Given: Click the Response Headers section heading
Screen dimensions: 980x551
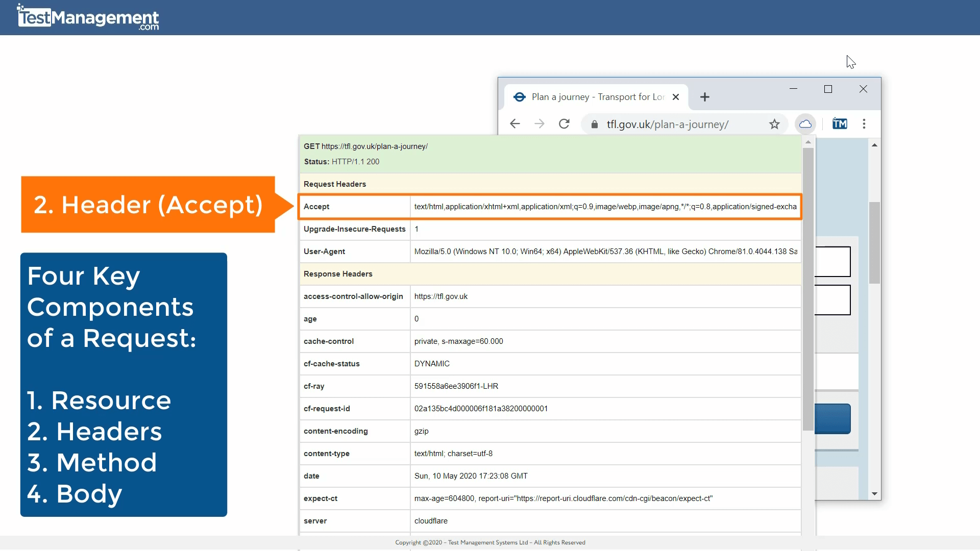Looking at the screenshot, I should [x=338, y=274].
